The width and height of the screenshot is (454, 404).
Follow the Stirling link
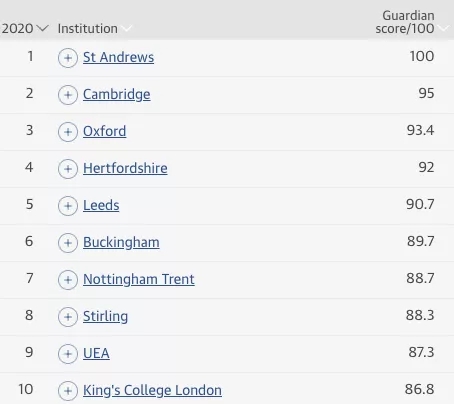coord(105,317)
